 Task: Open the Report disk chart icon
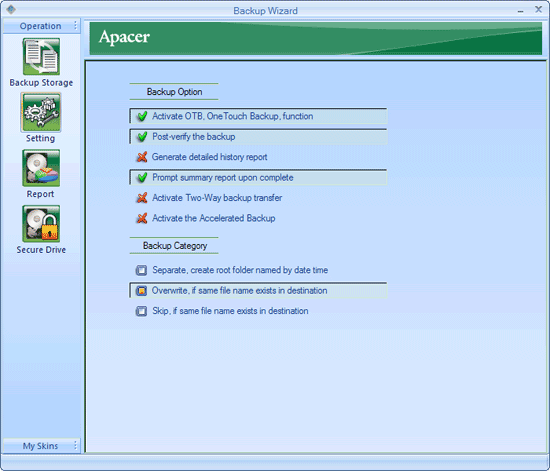[x=41, y=168]
